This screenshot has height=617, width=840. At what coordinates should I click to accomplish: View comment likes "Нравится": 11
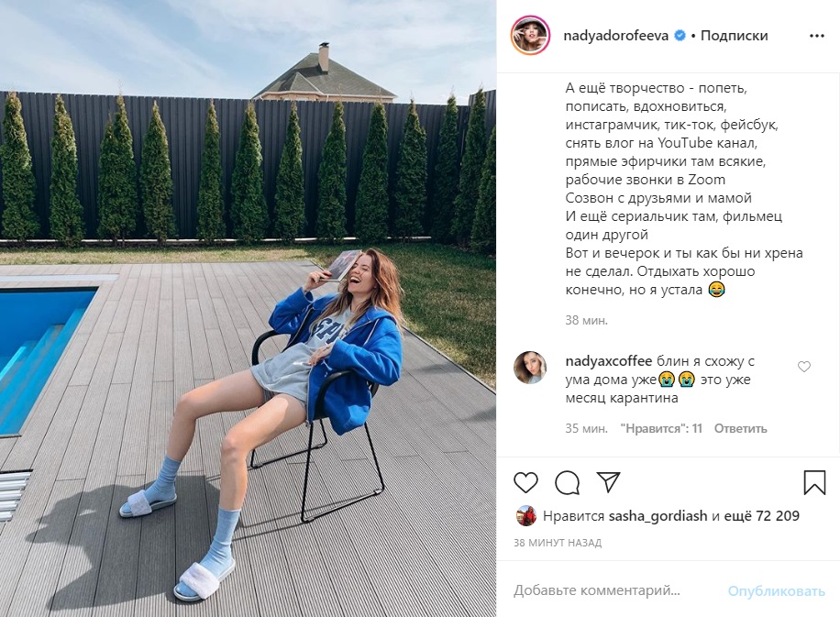[x=661, y=428]
